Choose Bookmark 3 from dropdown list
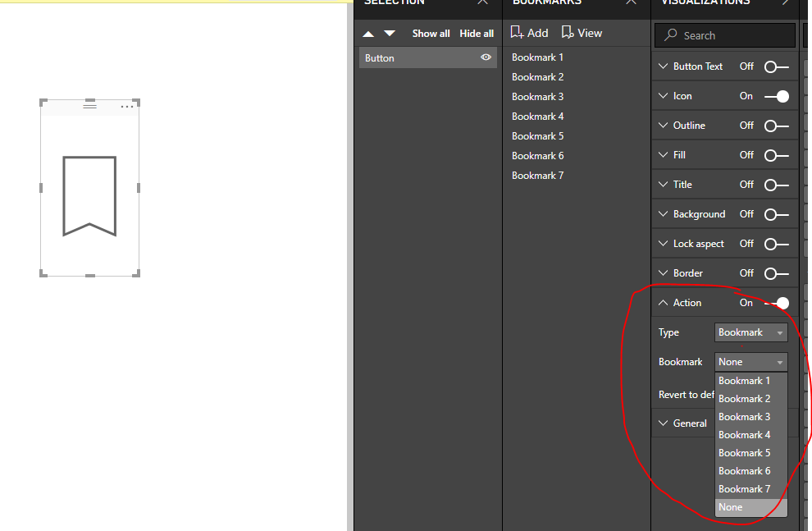 click(750, 417)
